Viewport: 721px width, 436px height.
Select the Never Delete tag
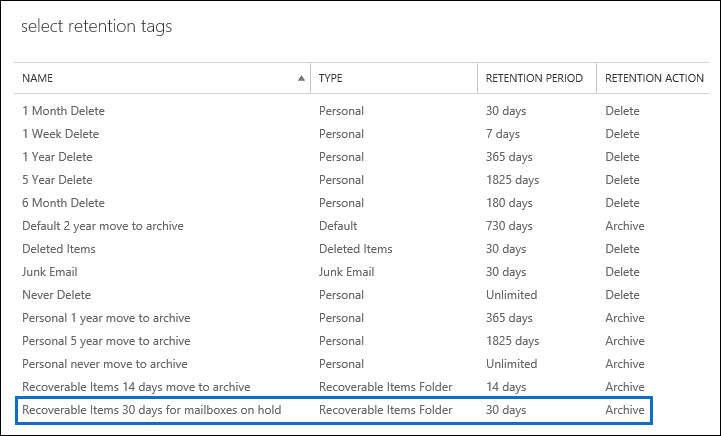(x=56, y=295)
